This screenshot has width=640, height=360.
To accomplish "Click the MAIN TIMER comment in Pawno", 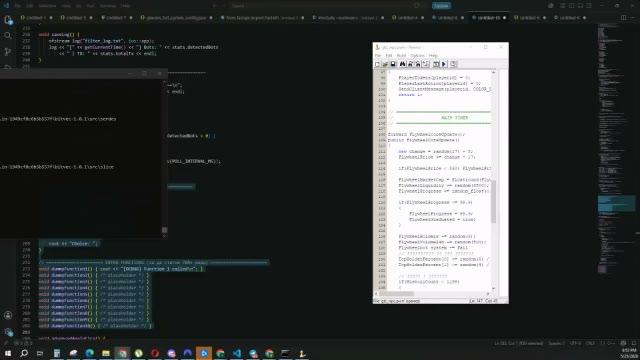I will click(454, 118).
